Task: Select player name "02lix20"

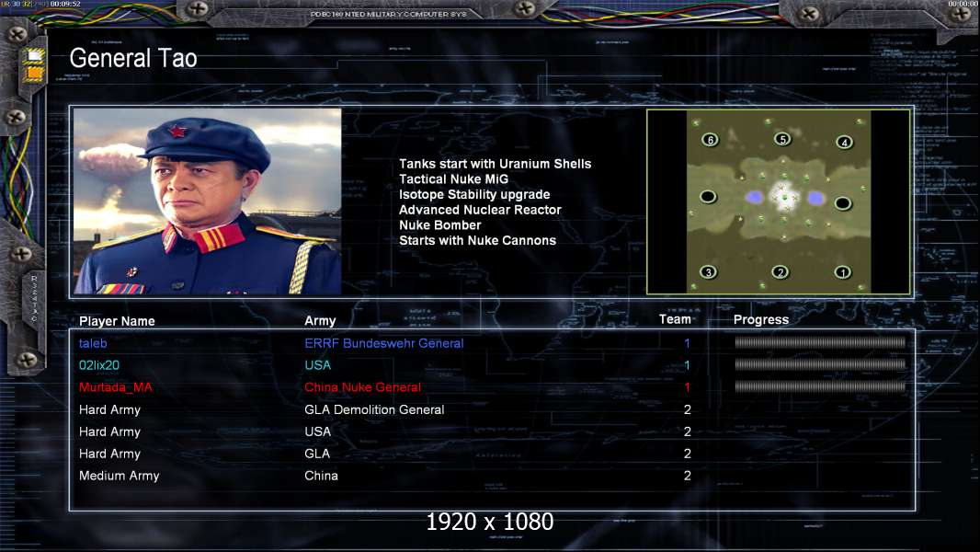Action: pyautogui.click(x=98, y=365)
